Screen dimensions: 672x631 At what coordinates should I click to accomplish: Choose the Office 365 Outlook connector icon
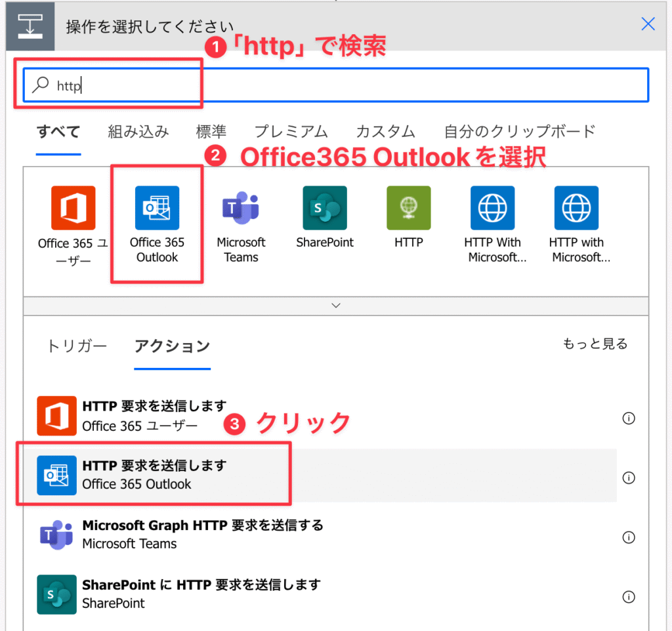click(x=157, y=208)
